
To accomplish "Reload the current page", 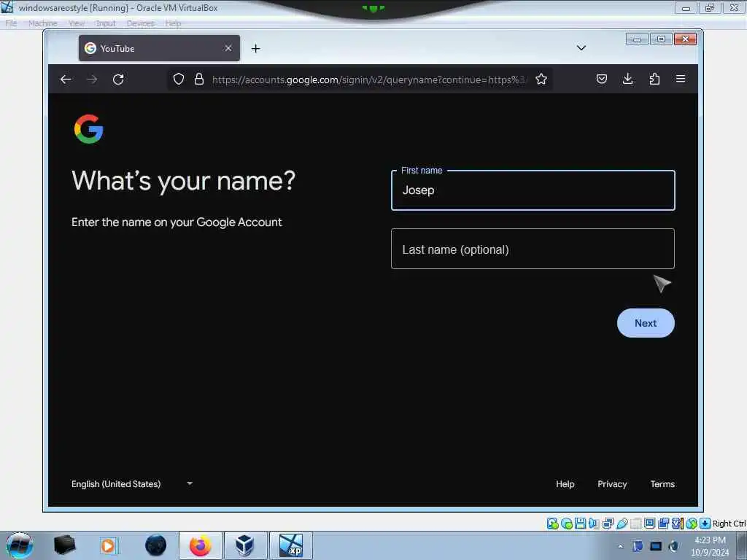I will pos(118,79).
